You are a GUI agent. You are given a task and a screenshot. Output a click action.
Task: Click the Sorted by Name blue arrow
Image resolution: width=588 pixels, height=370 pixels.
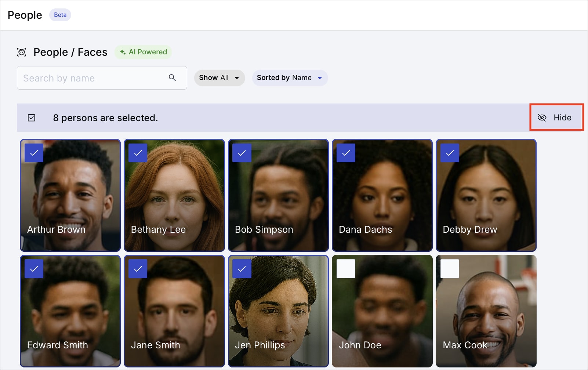coord(320,78)
